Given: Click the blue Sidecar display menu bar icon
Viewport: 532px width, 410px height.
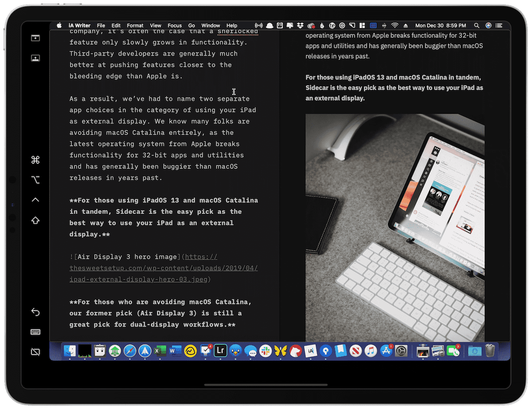Looking at the screenshot, I should point(373,26).
